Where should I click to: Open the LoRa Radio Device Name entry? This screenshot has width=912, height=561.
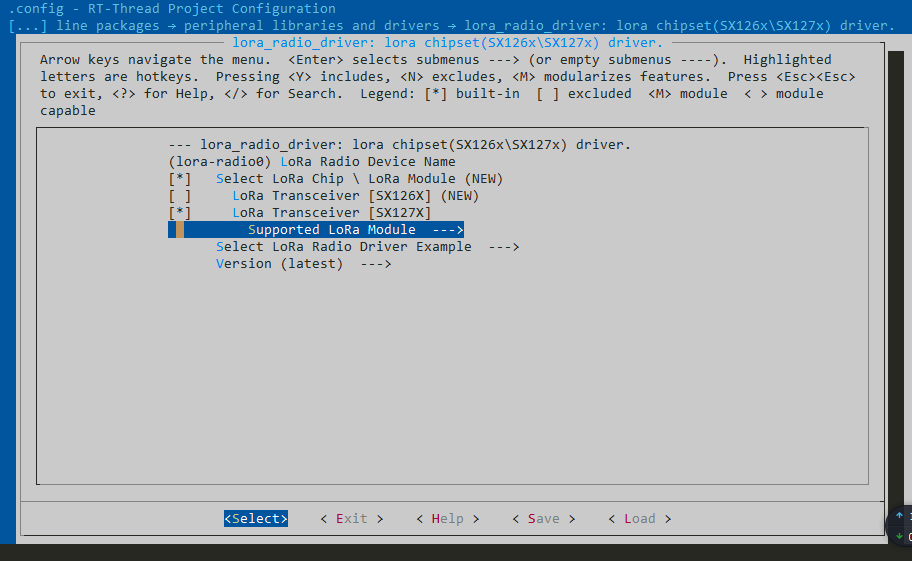(312, 162)
